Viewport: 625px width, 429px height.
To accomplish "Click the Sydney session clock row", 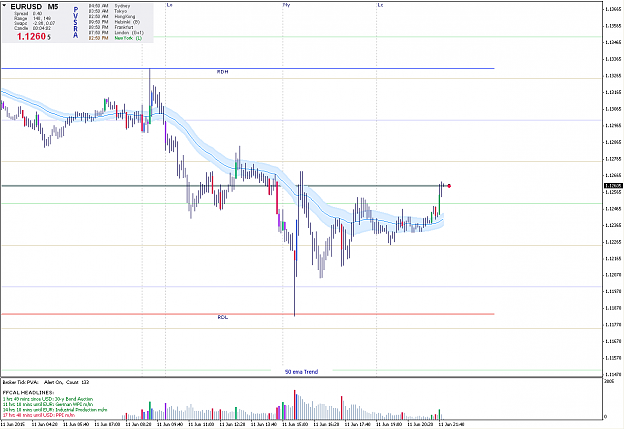I will 109,6.
